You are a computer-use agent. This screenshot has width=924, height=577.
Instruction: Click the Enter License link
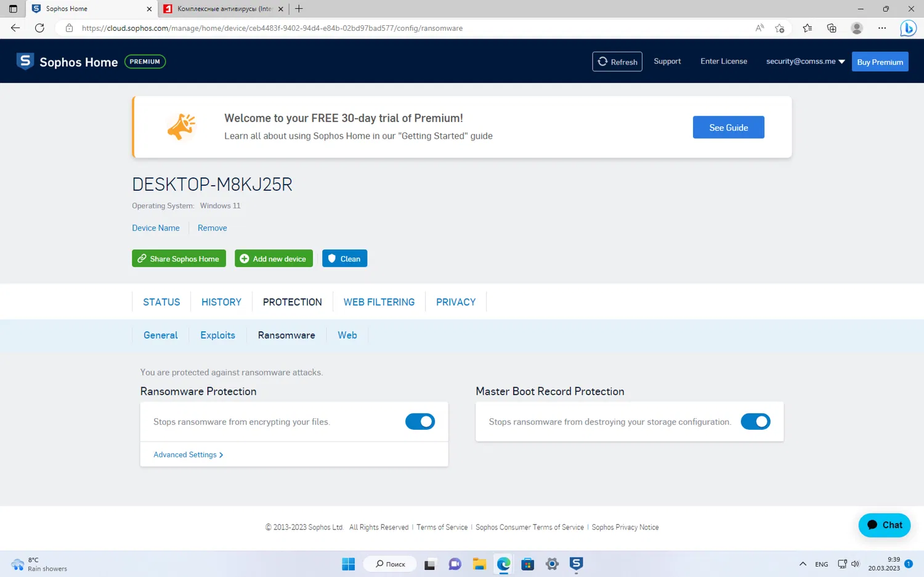[724, 62]
